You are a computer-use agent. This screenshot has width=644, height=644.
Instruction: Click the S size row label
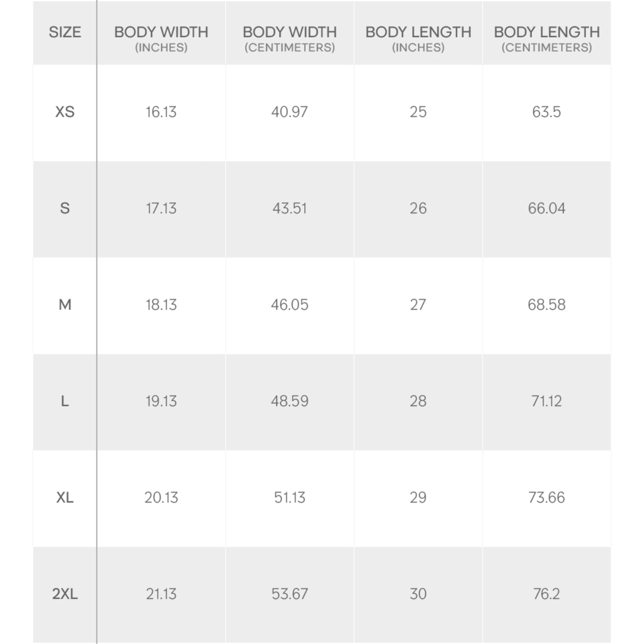click(65, 208)
